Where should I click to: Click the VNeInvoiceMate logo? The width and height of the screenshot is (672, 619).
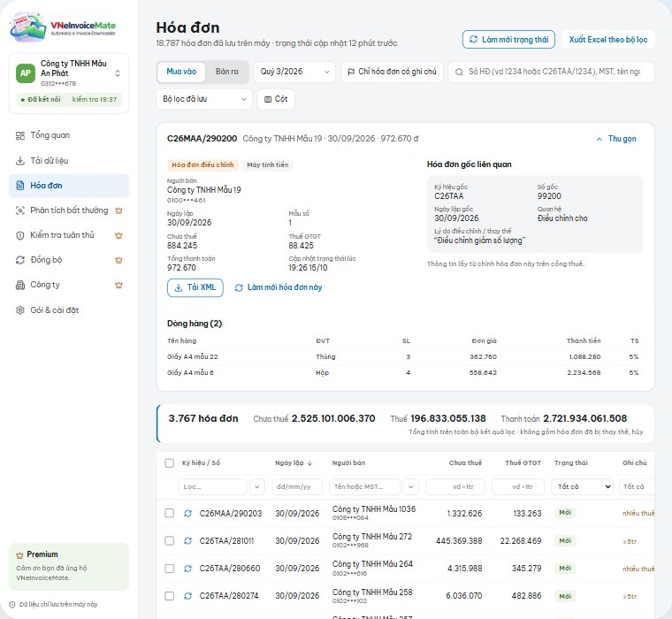click(x=63, y=28)
